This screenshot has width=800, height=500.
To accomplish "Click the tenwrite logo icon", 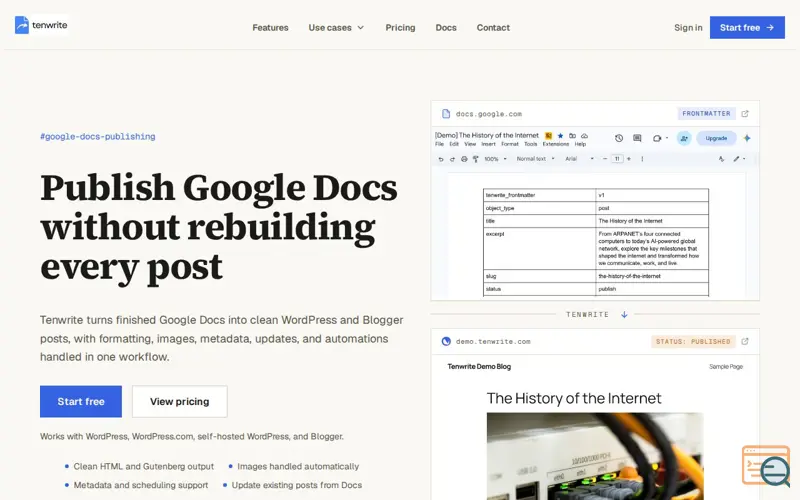I will pos(22,24).
